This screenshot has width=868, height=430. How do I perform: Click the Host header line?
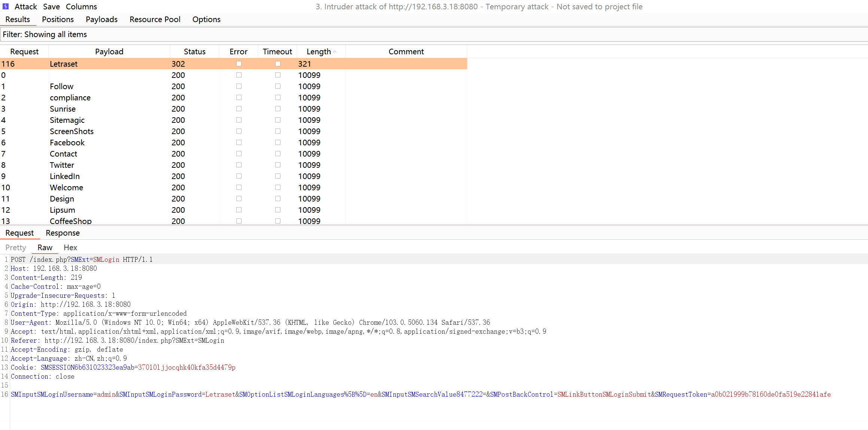point(54,269)
